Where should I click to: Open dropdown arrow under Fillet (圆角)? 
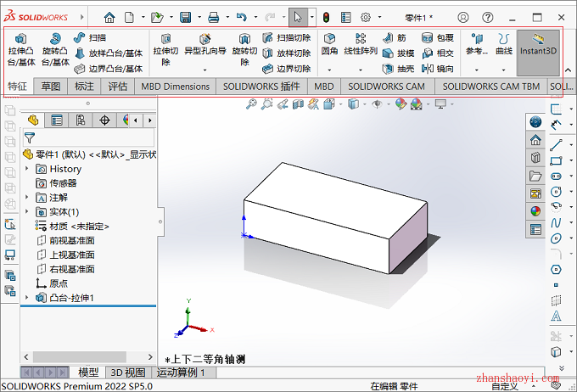[329, 70]
